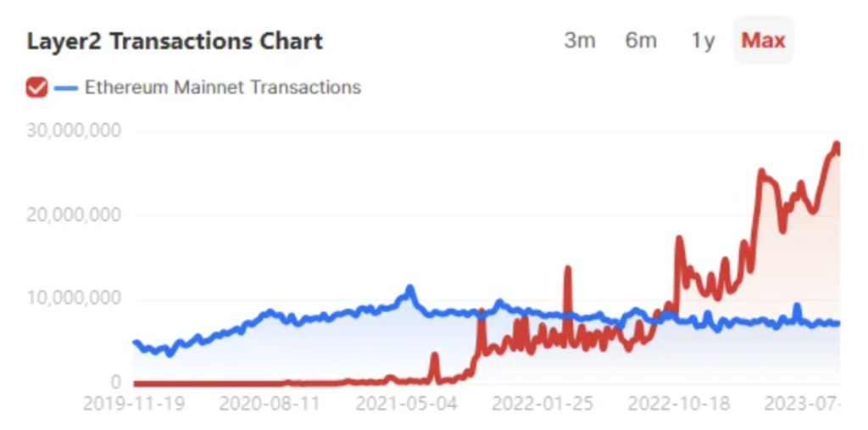Screen dimensions: 868x430
Task: Click the 2020-08-11 x-axis date label
Action: 270,404
